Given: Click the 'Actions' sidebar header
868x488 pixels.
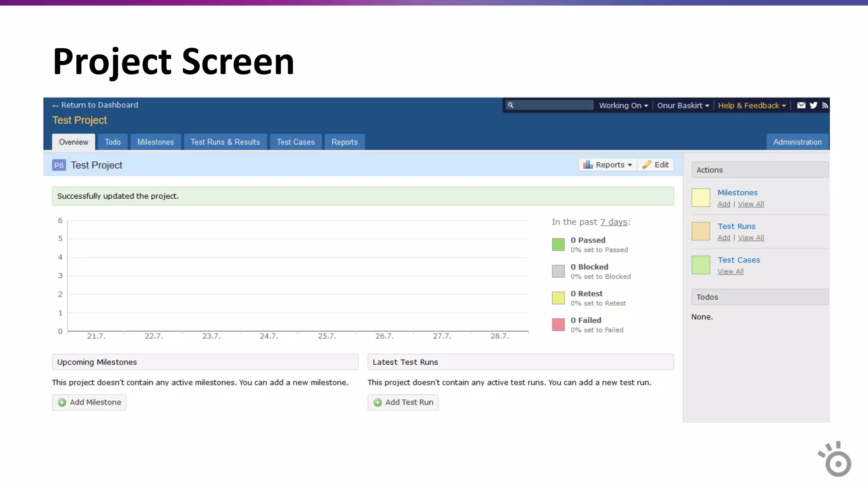Looking at the screenshot, I should coord(760,170).
